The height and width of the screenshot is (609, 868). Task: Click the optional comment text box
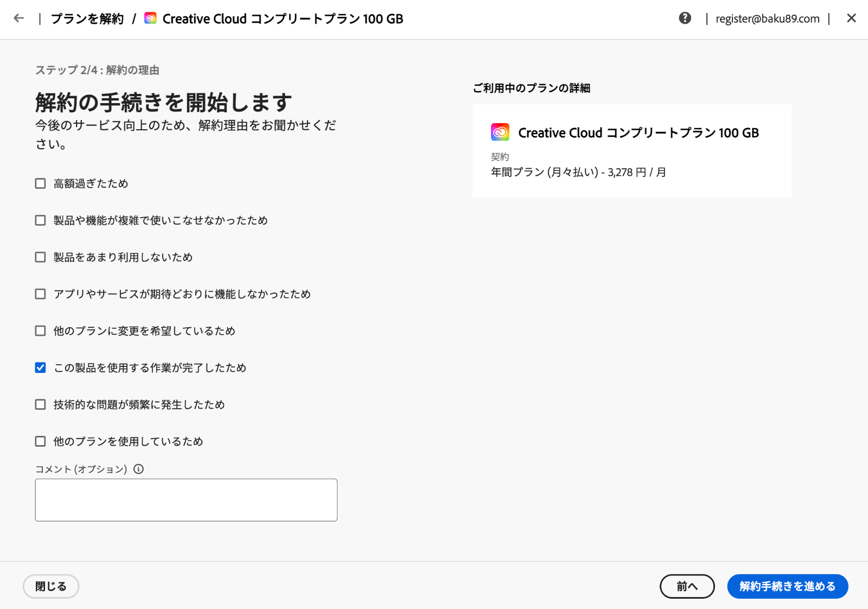tap(186, 500)
